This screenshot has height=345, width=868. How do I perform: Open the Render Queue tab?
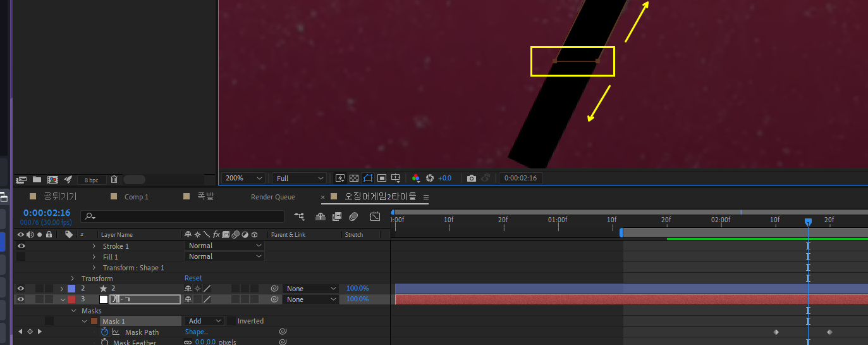(x=273, y=197)
